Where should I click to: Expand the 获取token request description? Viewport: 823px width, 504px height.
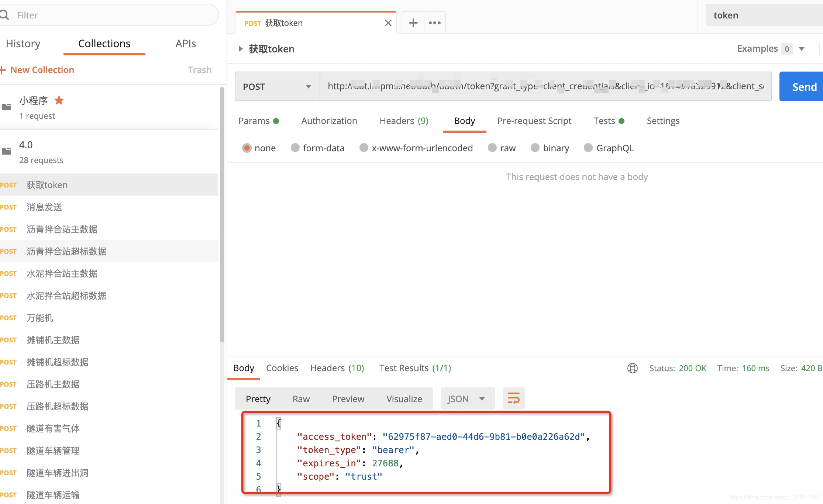tap(240, 49)
